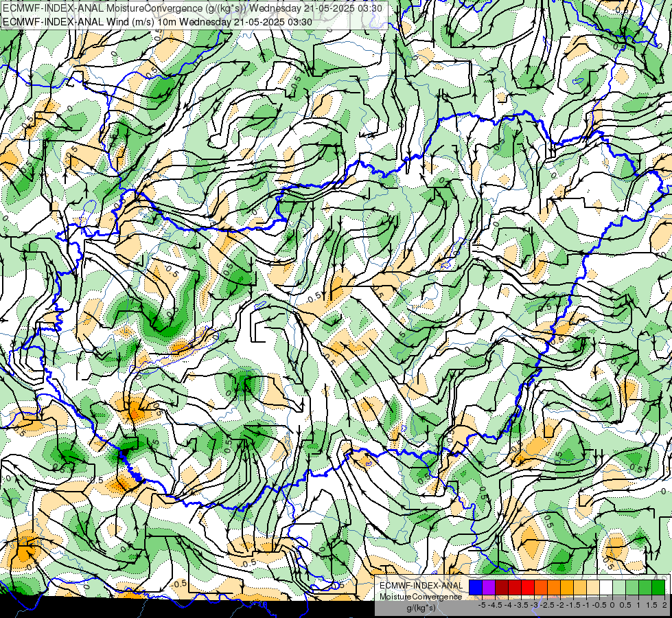Select the light orange swatch between -1.5 and -1

coord(580,588)
